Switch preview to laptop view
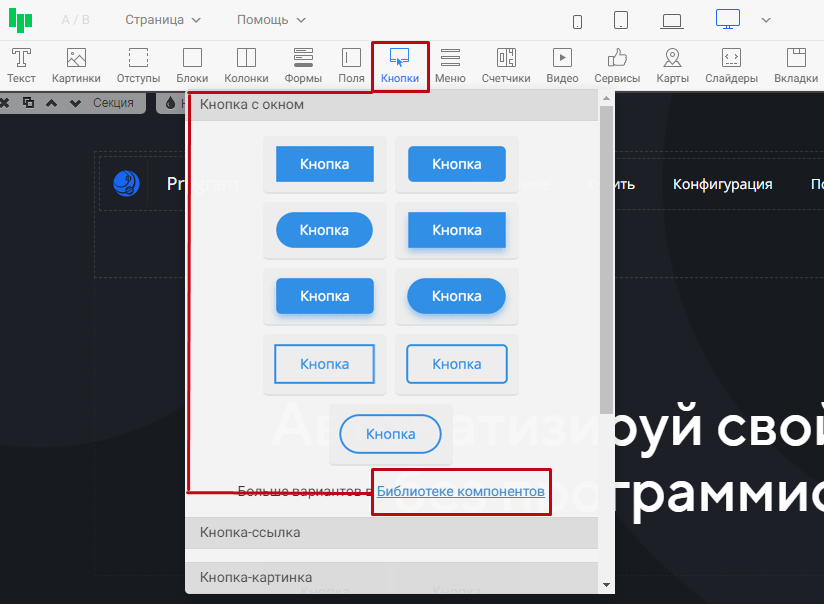 (672, 21)
